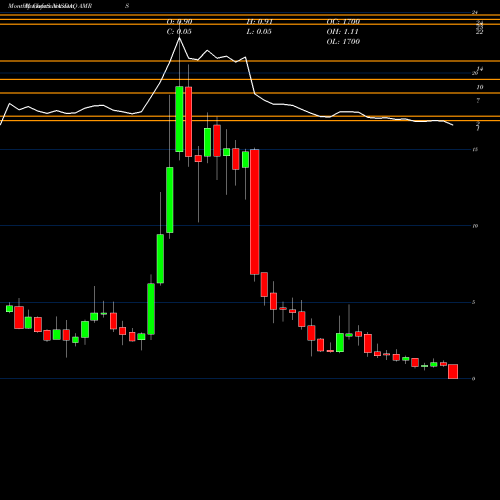Click the 5 price axis label

coord(473,302)
